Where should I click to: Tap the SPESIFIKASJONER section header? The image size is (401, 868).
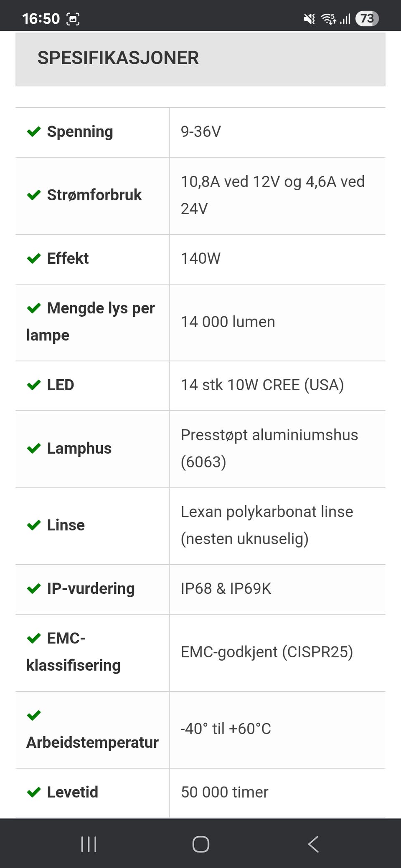coord(118,58)
